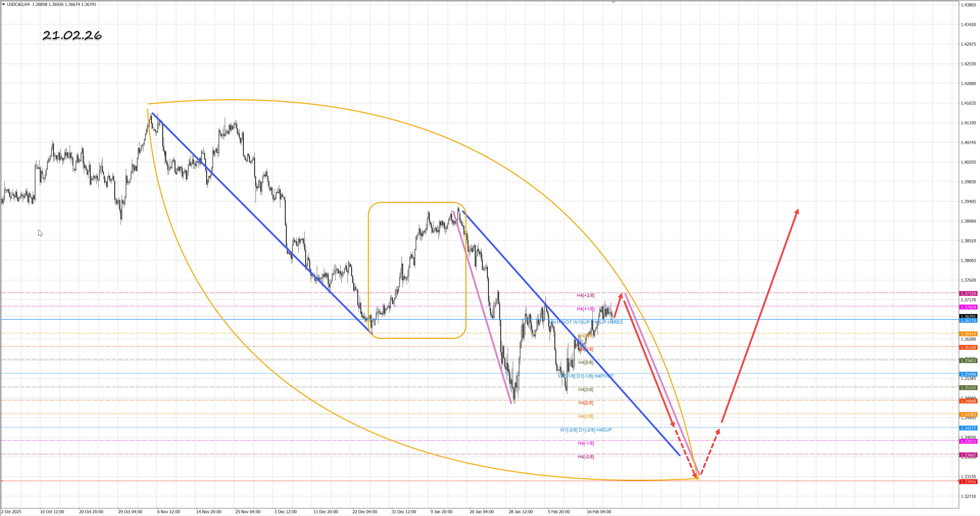Select the H4[+2/8] level label

(586, 295)
